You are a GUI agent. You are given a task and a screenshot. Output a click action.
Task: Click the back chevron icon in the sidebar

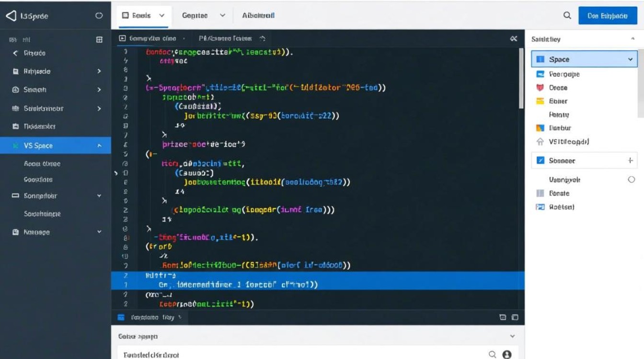[x=15, y=53]
